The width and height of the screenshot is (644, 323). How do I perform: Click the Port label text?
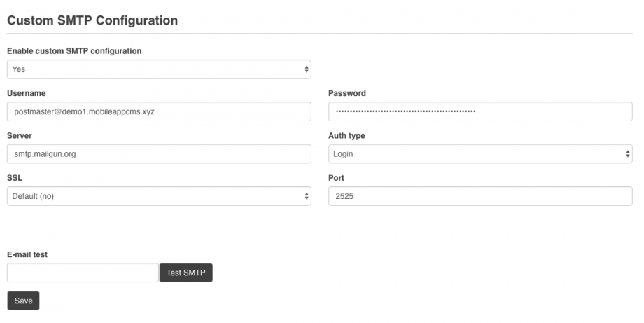pyautogui.click(x=337, y=178)
